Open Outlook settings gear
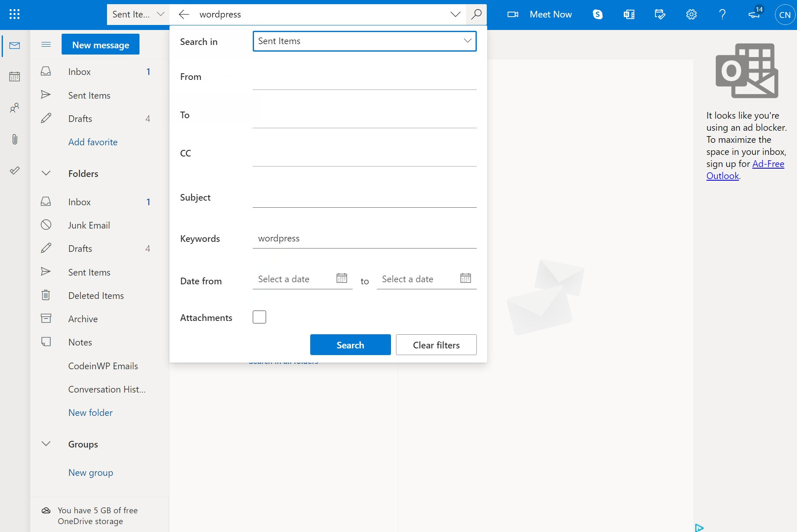 point(691,14)
